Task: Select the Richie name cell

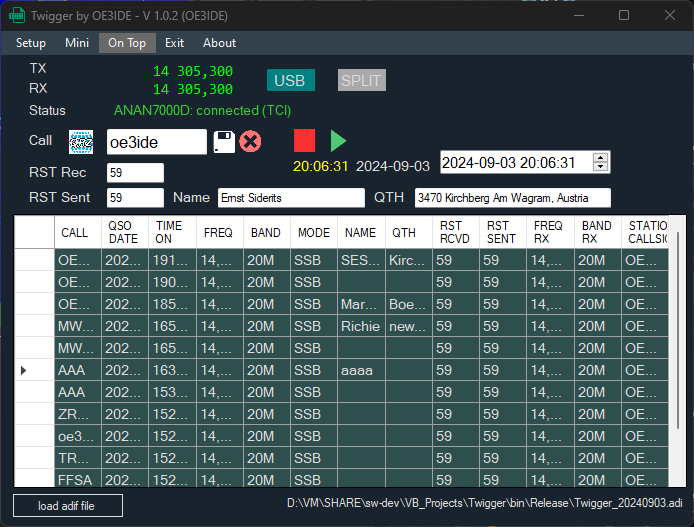Action: tap(362, 326)
